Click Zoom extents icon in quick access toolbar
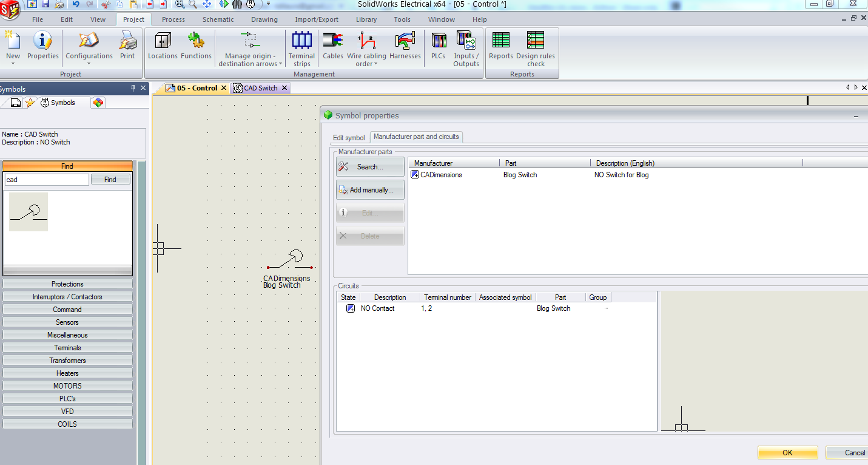868x465 pixels. (180, 4)
